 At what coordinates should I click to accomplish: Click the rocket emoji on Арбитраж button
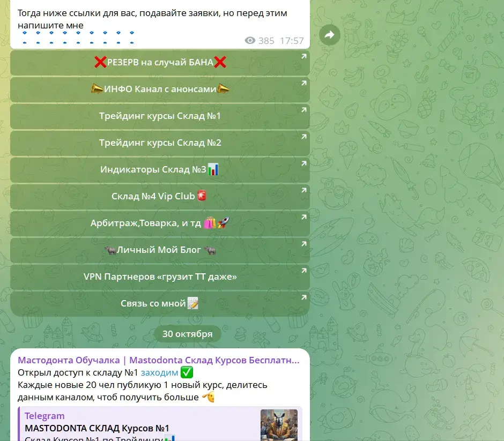tap(223, 222)
